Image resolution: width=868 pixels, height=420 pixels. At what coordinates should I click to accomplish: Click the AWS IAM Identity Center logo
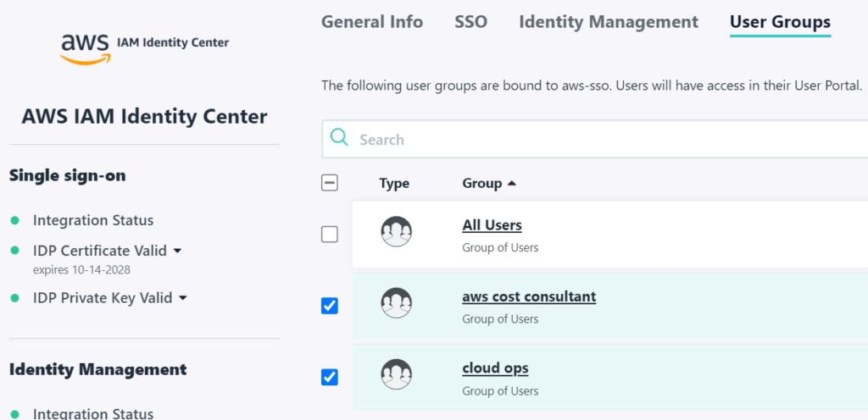[x=144, y=48]
